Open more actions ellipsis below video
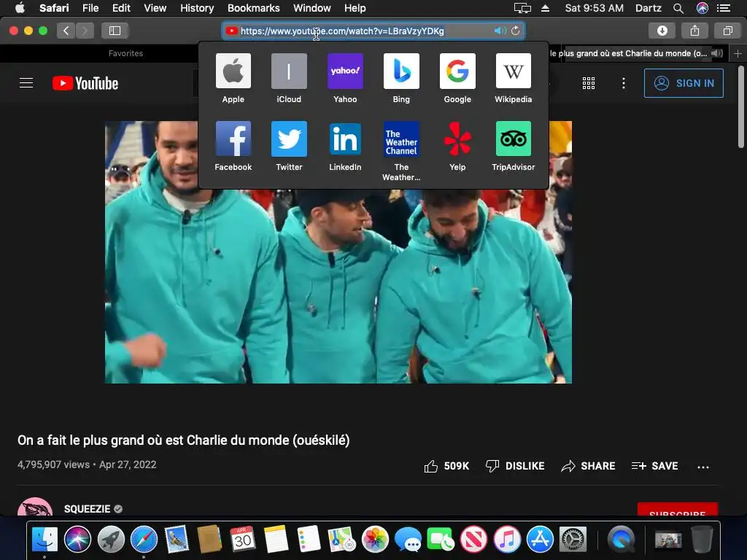This screenshot has width=747, height=560. click(703, 467)
